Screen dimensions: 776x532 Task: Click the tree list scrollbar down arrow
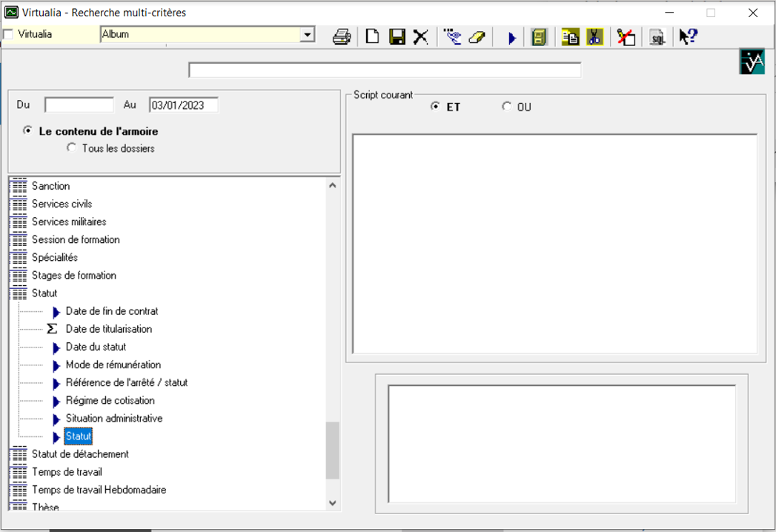coord(332,503)
